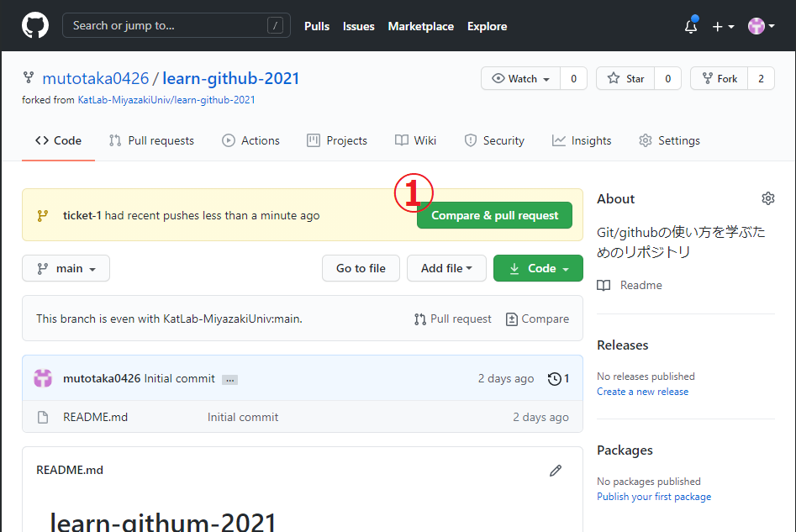This screenshot has width=796, height=532.
Task: Click the watchers count next to Watch
Action: click(573, 79)
